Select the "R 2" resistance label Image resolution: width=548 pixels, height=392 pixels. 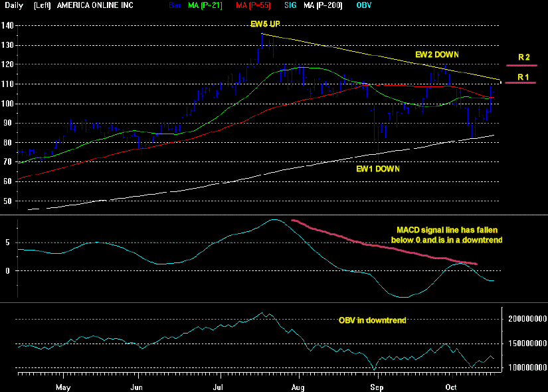point(524,57)
